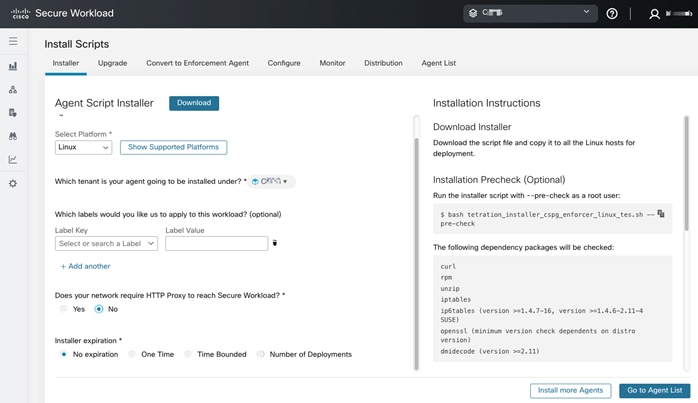Screen dimensions: 698x403
Task: Click Show Supported Platforms
Action: pyautogui.click(x=173, y=147)
